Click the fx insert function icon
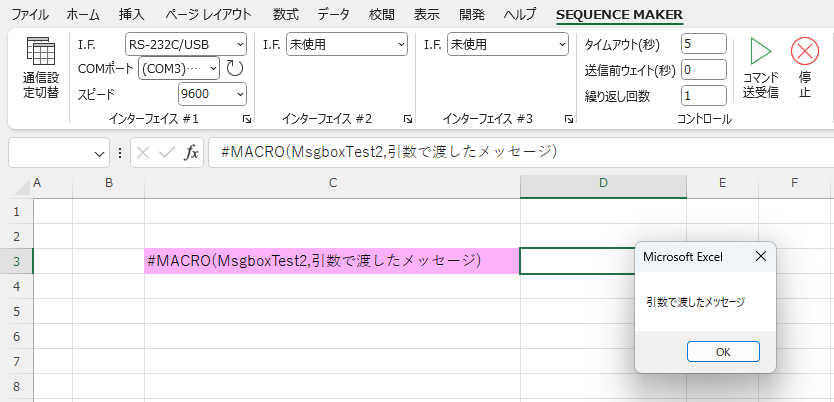This screenshot has height=402, width=834. [191, 153]
